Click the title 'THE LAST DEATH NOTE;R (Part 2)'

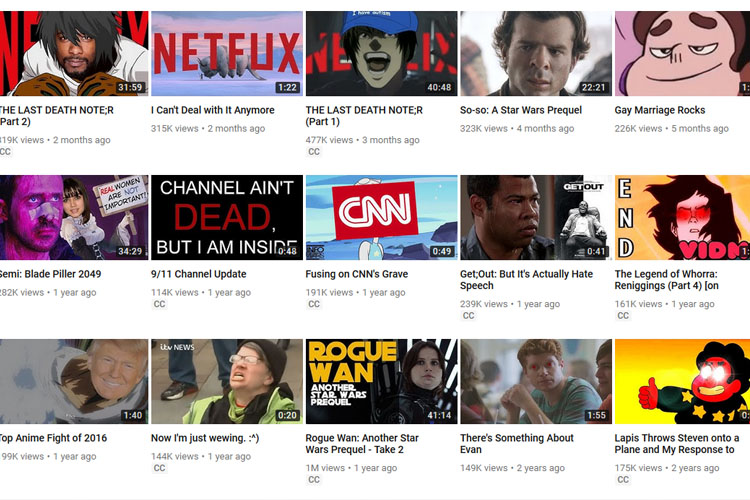point(56,116)
